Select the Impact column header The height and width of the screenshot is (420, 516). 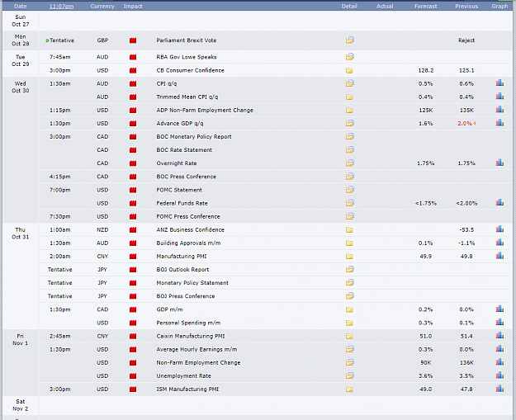(x=133, y=7)
